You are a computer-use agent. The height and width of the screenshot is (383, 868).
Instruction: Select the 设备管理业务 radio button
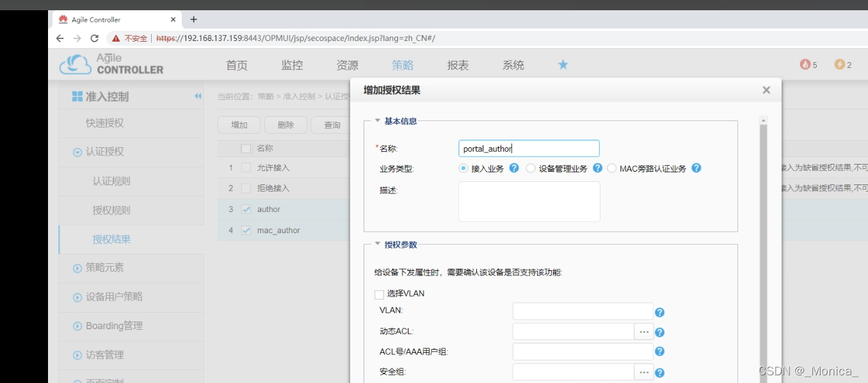pyautogui.click(x=531, y=168)
